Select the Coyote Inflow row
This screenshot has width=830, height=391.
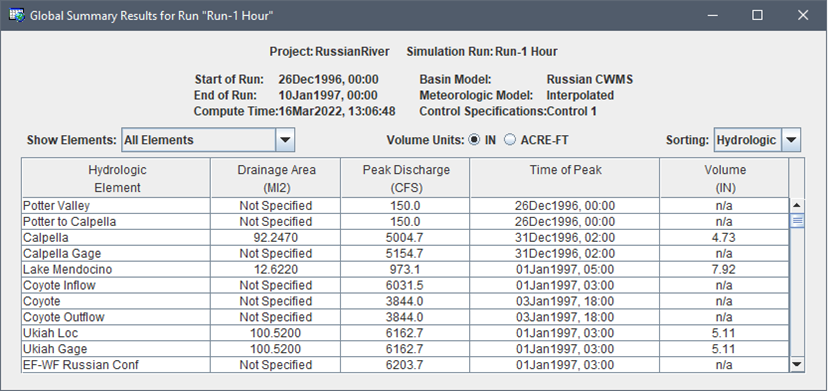coord(405,285)
